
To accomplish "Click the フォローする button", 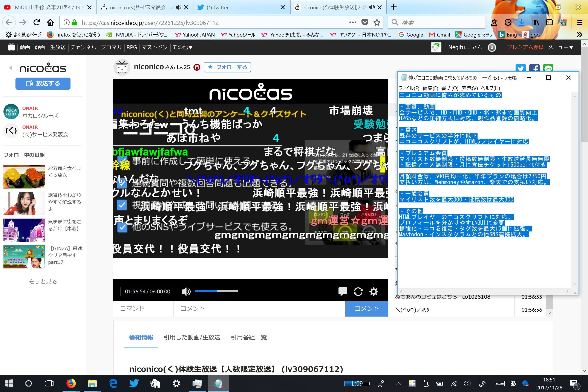I will pos(227,67).
